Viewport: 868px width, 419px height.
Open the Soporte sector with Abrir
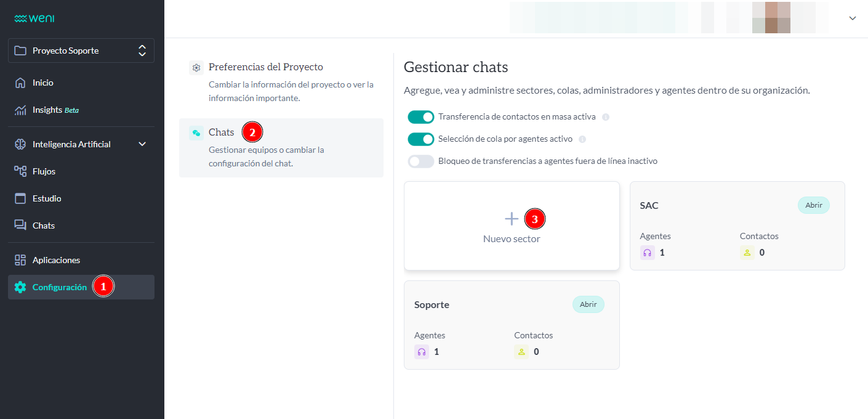[588, 304]
